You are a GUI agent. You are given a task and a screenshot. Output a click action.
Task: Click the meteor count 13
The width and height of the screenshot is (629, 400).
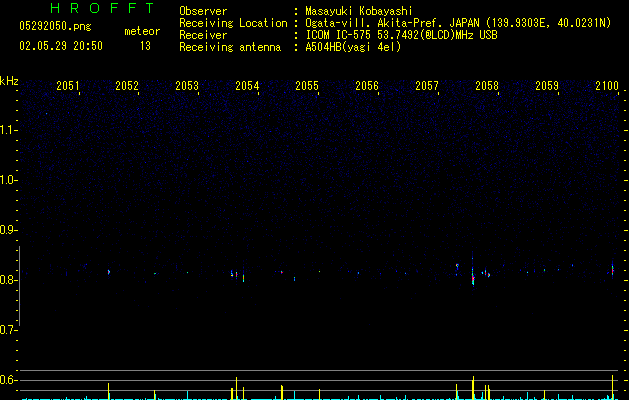pyautogui.click(x=145, y=46)
